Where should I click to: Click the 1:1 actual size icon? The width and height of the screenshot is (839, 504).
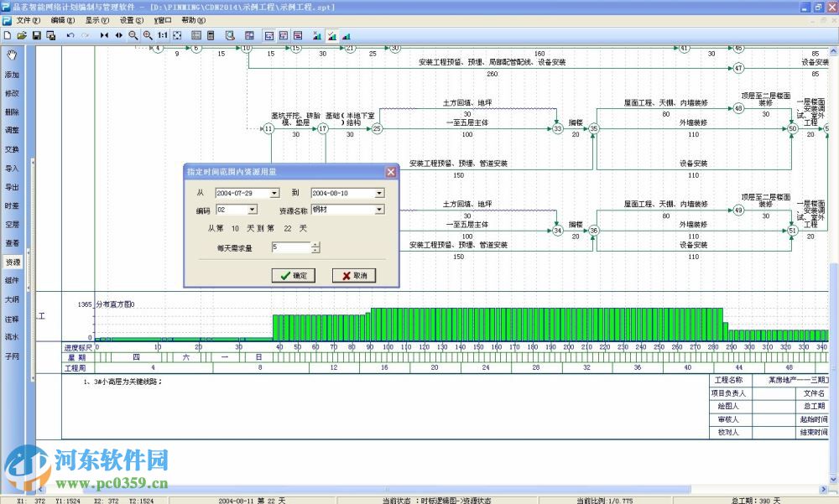163,36
